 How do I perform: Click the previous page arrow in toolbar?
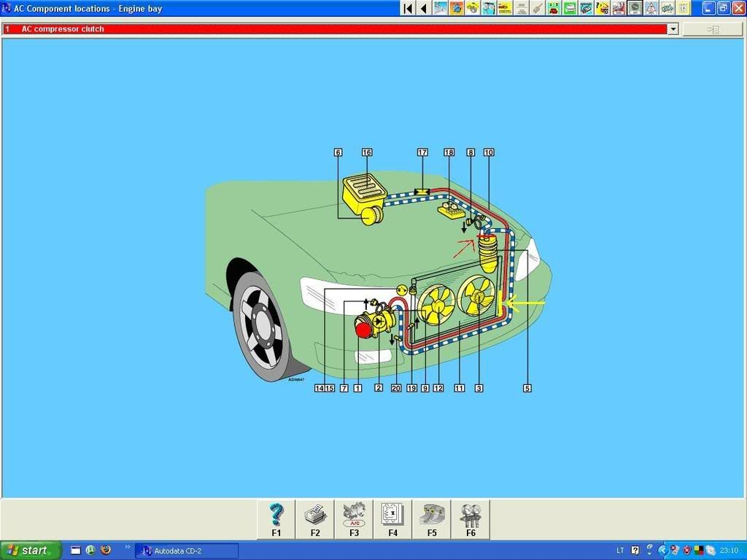424,8
